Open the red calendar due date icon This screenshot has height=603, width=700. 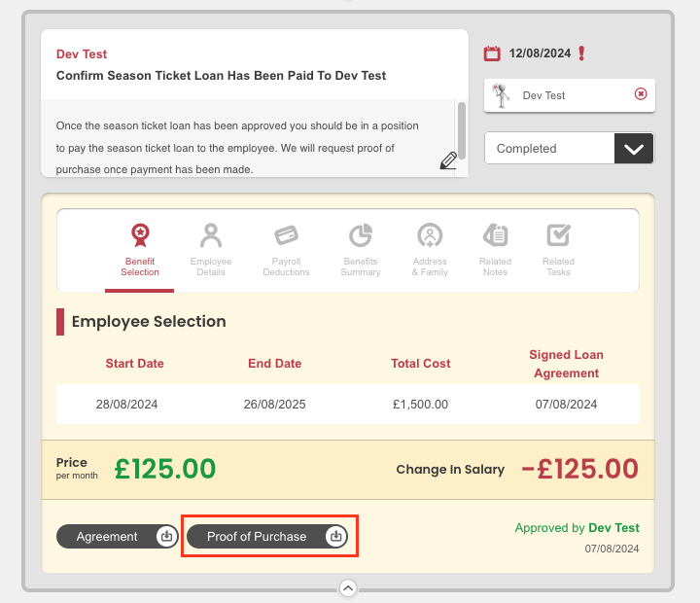[492, 53]
